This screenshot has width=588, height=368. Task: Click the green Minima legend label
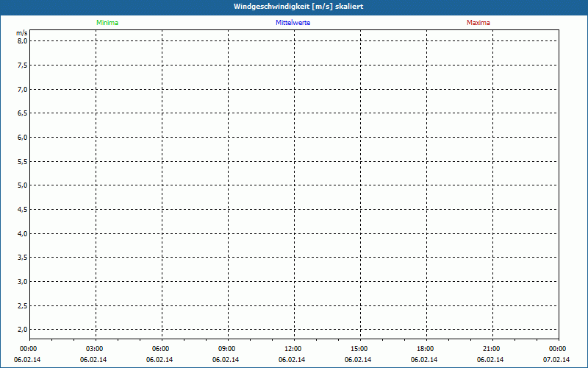tap(107, 23)
